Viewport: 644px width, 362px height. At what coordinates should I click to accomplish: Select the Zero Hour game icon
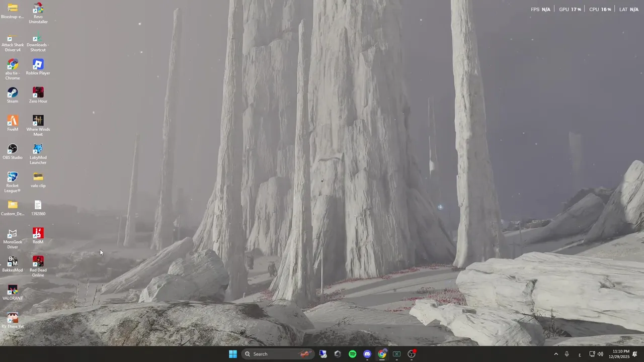pos(38,95)
